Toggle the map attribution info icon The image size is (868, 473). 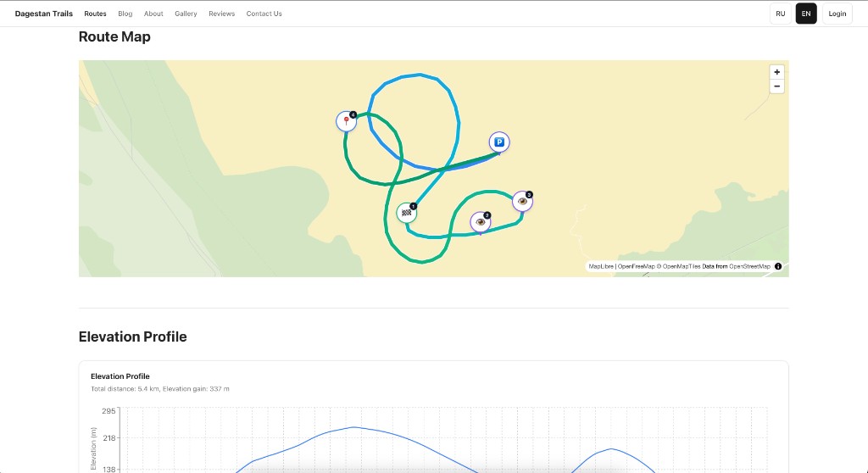778,266
